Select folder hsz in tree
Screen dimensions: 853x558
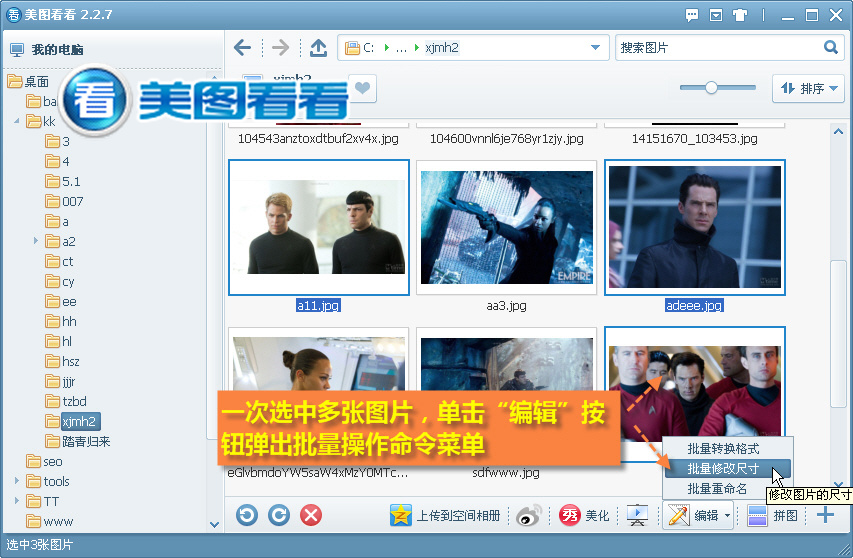tap(63, 361)
